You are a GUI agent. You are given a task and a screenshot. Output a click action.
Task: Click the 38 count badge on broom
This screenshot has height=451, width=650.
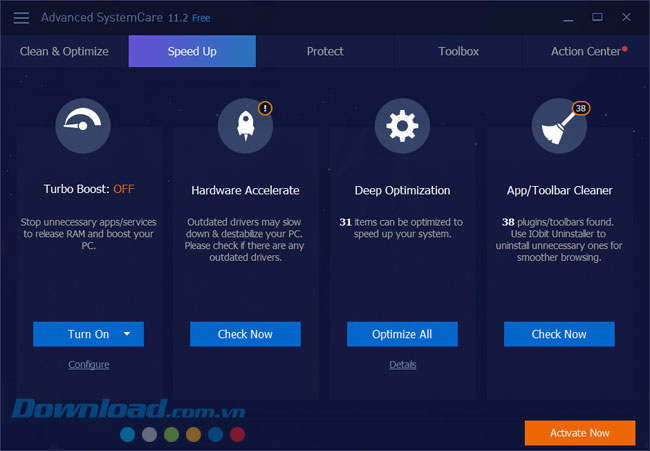pyautogui.click(x=581, y=108)
